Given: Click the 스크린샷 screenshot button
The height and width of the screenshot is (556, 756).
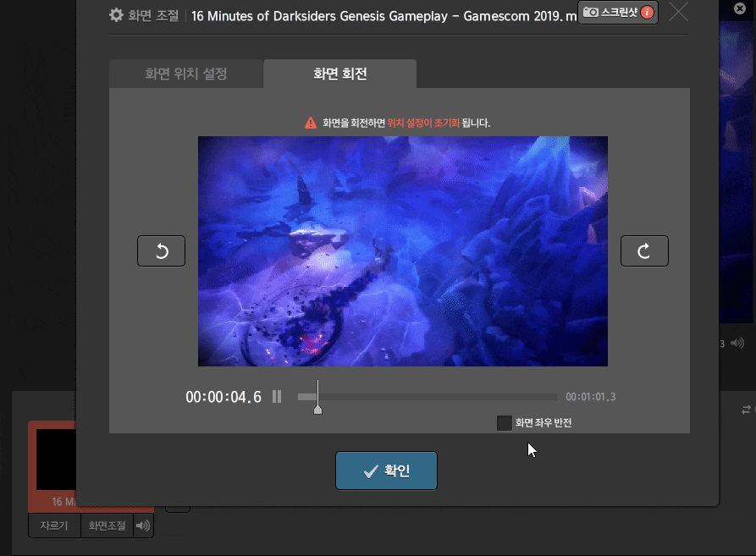Looking at the screenshot, I should point(618,13).
